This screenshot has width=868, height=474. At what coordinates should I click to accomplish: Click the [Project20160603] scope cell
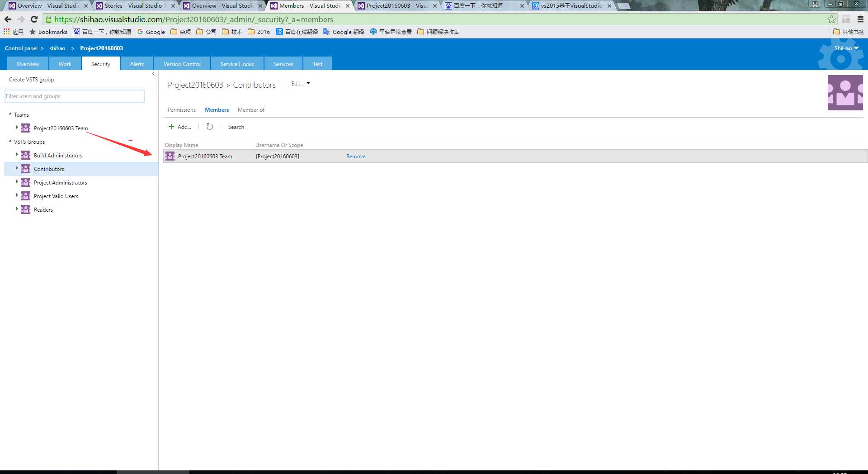coord(278,156)
